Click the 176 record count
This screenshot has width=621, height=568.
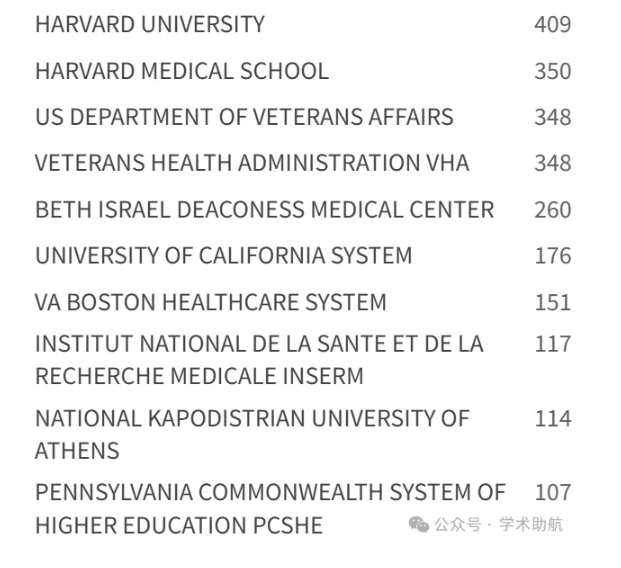coord(553,255)
